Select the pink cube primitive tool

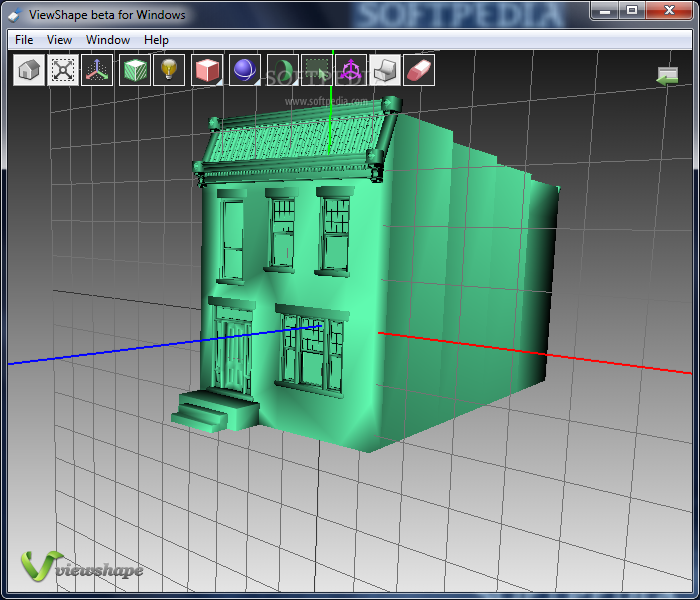coord(207,70)
